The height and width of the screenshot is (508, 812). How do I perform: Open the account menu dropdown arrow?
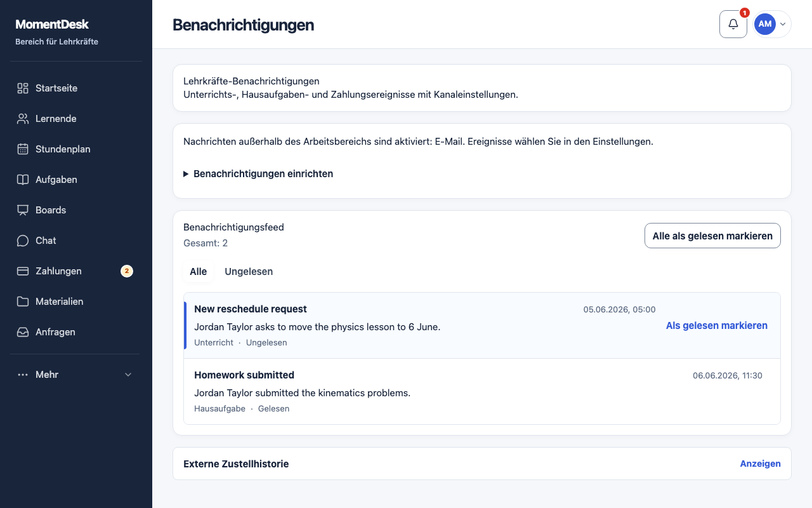[783, 24]
